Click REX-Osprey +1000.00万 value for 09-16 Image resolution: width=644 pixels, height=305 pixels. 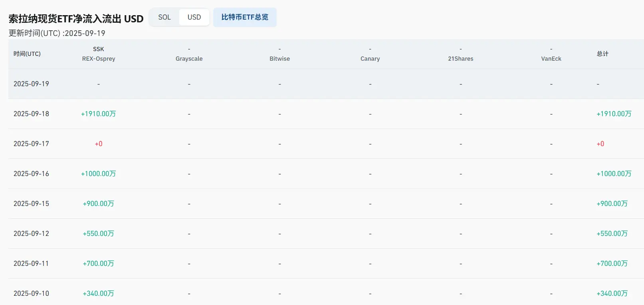pos(99,174)
